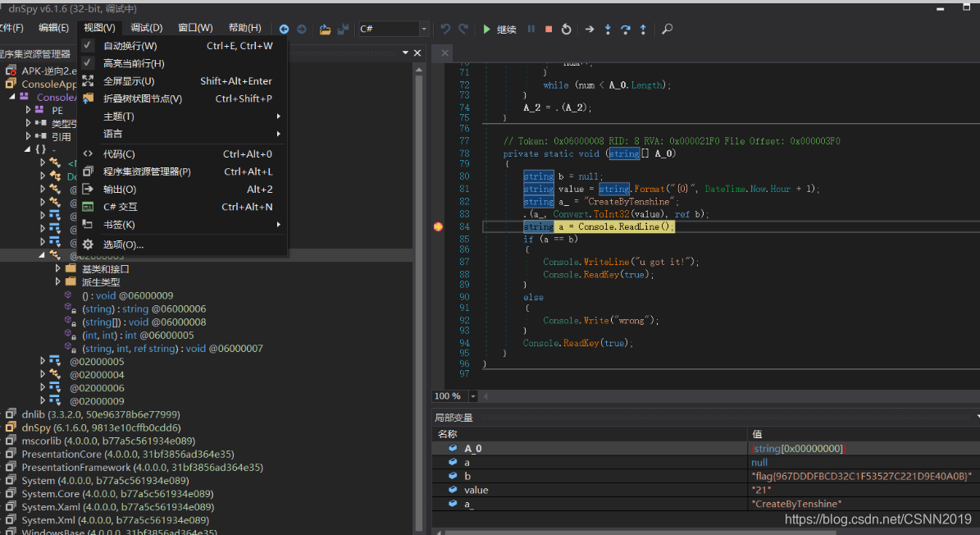Image resolution: width=980 pixels, height=535 pixels.
Task: Restart the debug session icon
Action: (566, 29)
